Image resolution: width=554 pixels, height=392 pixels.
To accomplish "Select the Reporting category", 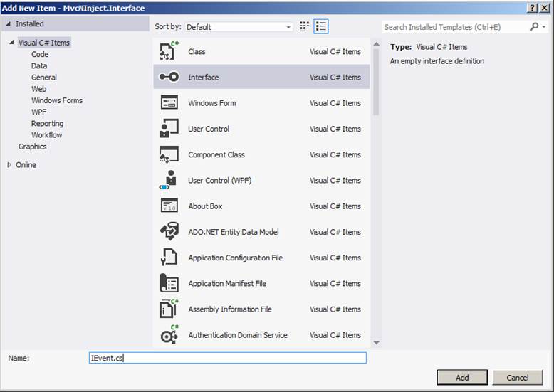I will (47, 123).
